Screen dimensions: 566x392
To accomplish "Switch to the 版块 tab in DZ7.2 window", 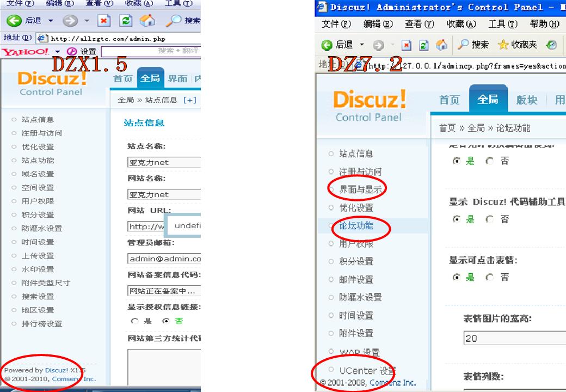I will [x=527, y=100].
